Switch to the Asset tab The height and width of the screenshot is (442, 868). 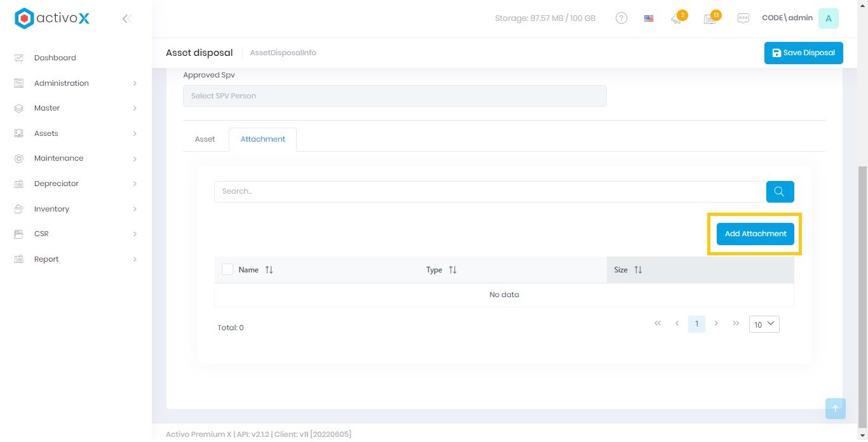click(205, 139)
